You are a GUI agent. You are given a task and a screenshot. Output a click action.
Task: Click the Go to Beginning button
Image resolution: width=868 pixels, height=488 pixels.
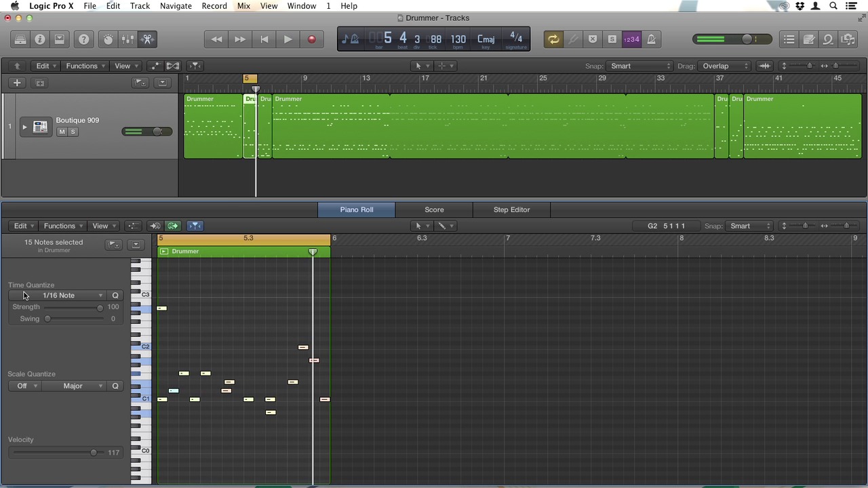pos(264,39)
